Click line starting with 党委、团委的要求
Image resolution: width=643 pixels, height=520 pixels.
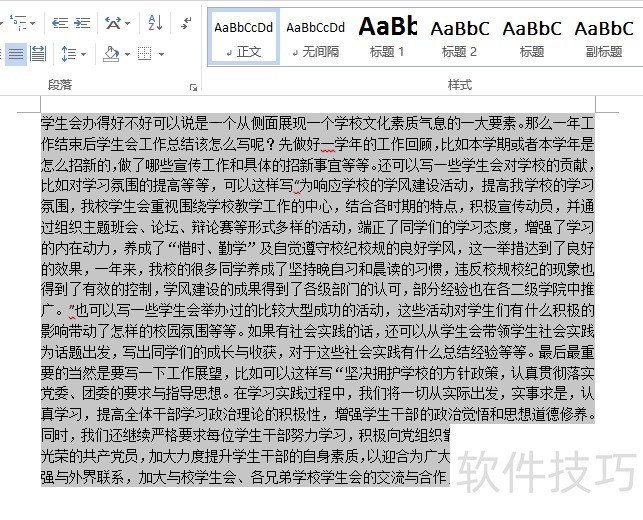[317, 394]
